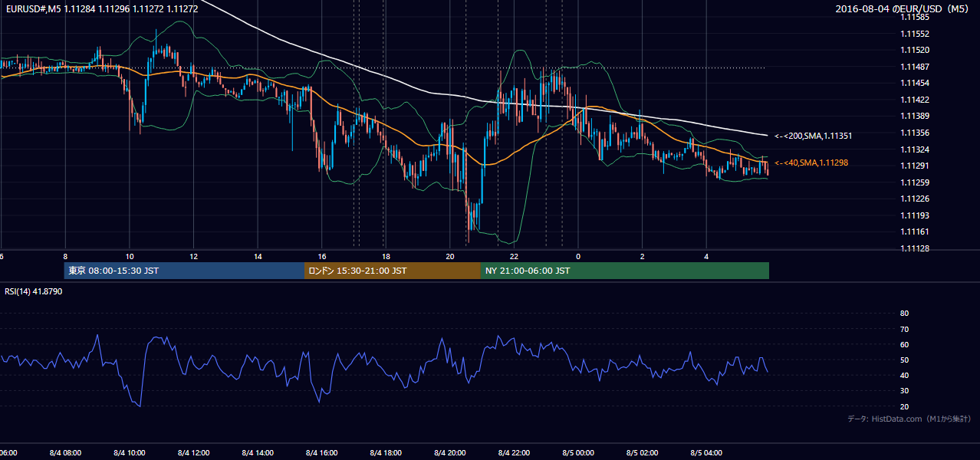Click hour tick 18 under price chart
980x460 pixels.
(386, 256)
